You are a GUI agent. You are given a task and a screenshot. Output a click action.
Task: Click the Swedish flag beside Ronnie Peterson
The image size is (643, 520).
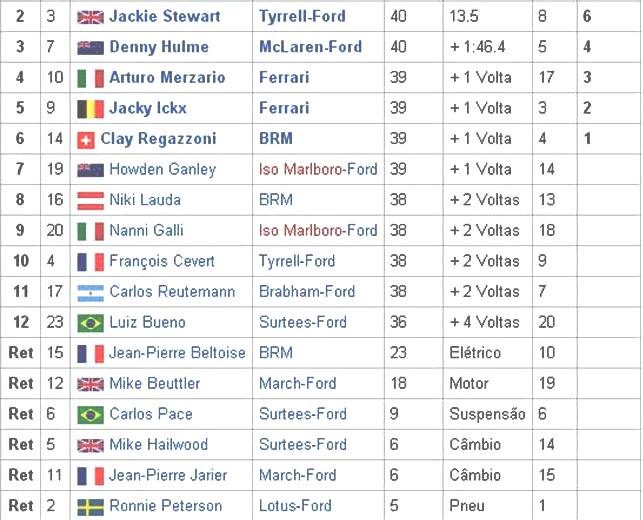[90, 506]
